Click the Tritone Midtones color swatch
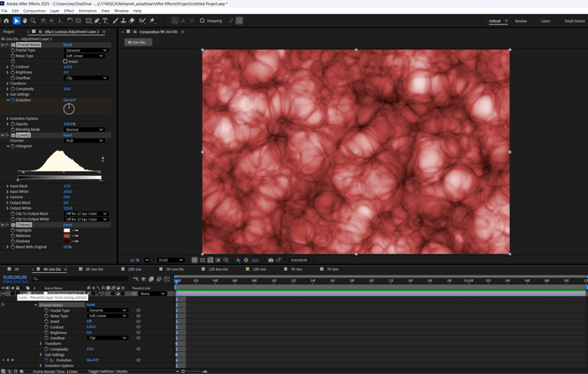588x374 pixels. point(67,236)
